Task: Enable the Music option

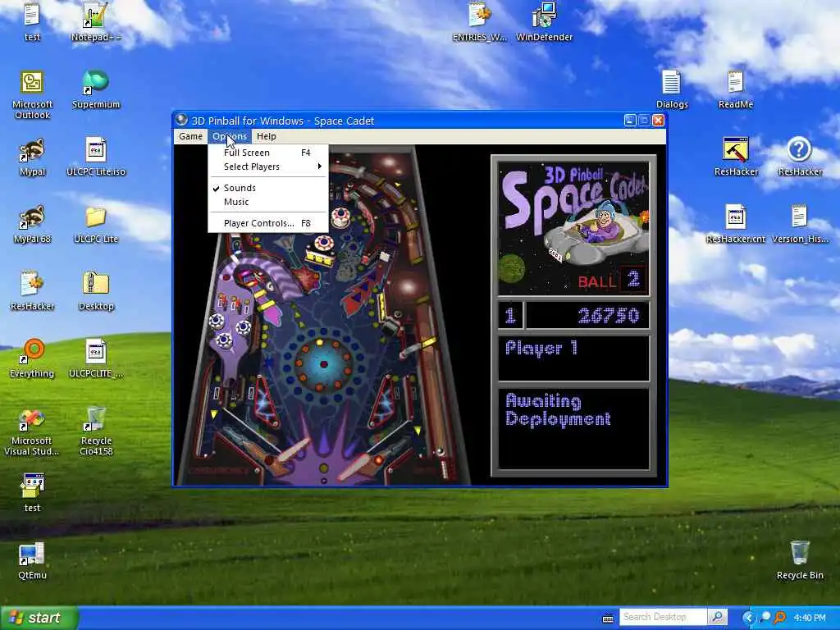Action: tap(268, 202)
